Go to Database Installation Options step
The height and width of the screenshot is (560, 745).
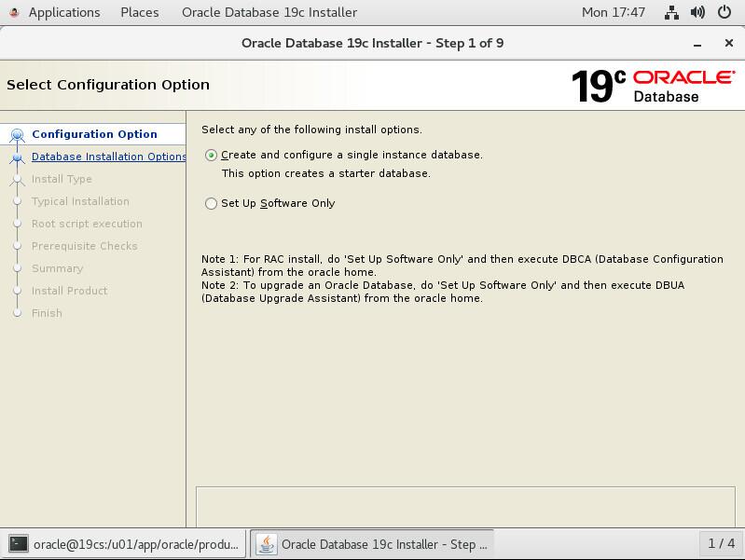pyautogui.click(x=108, y=157)
